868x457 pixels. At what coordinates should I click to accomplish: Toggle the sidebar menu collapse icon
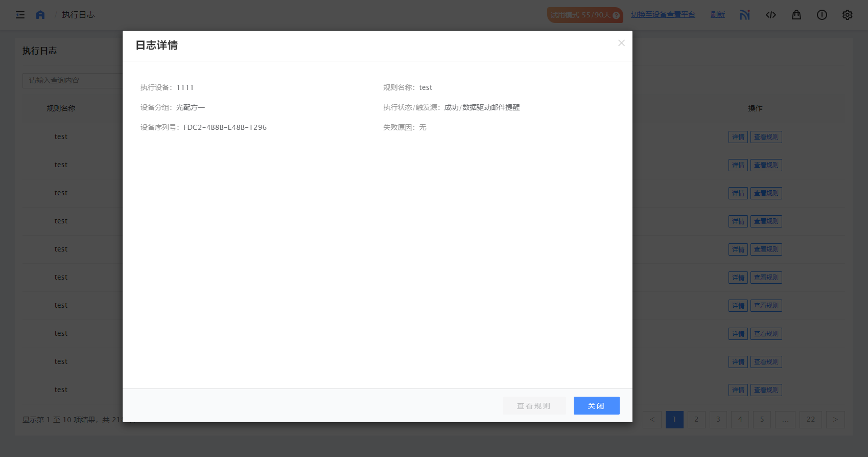click(20, 15)
